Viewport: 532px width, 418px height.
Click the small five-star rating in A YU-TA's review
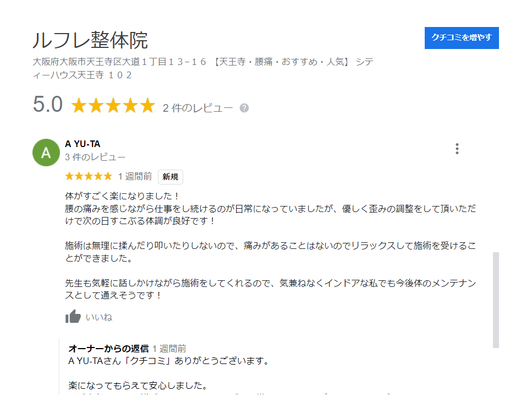tap(89, 176)
